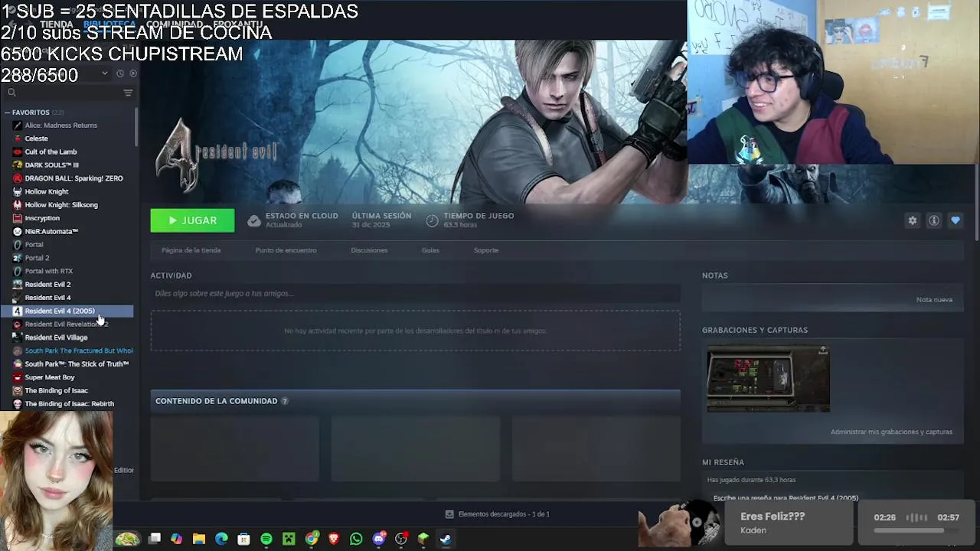
Task: Show game information with the info icon
Action: 934,220
